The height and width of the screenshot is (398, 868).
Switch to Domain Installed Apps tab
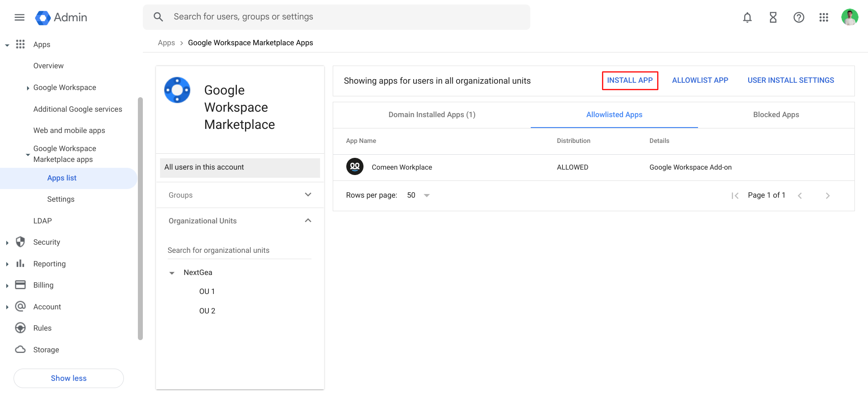(432, 114)
